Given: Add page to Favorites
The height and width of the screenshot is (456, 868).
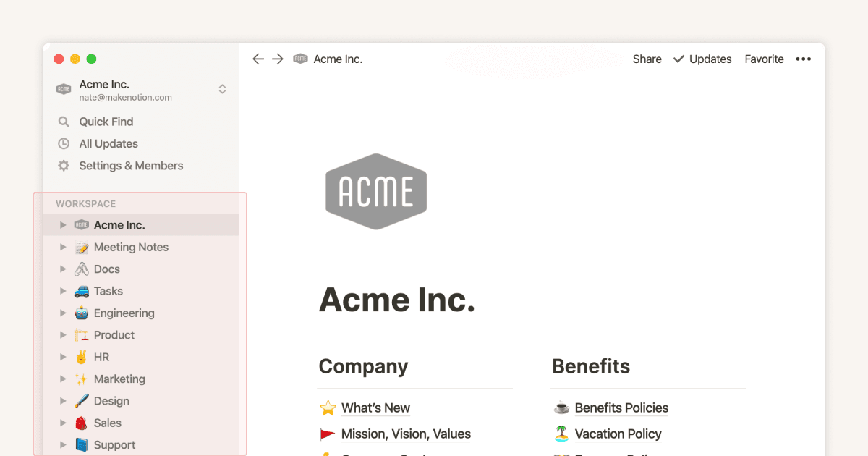Looking at the screenshot, I should (x=764, y=59).
